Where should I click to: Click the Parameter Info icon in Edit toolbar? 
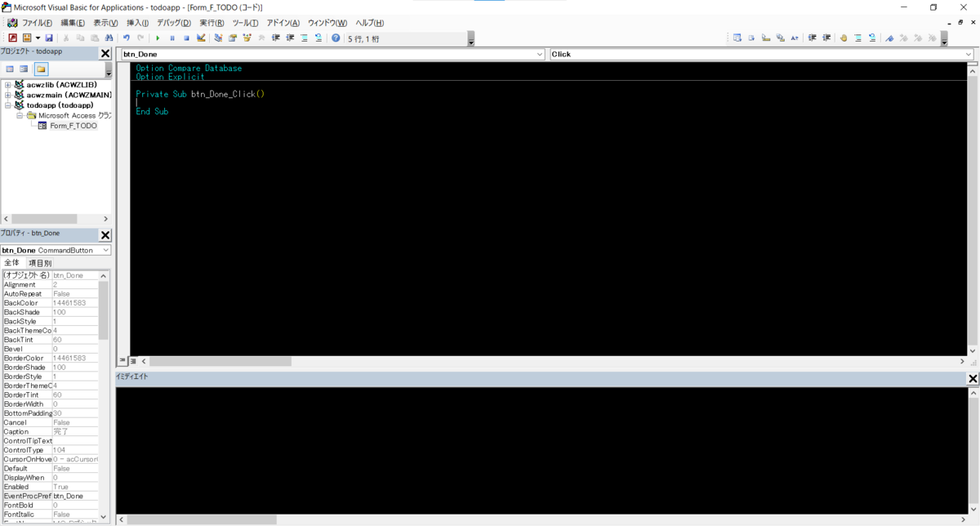tap(780, 38)
